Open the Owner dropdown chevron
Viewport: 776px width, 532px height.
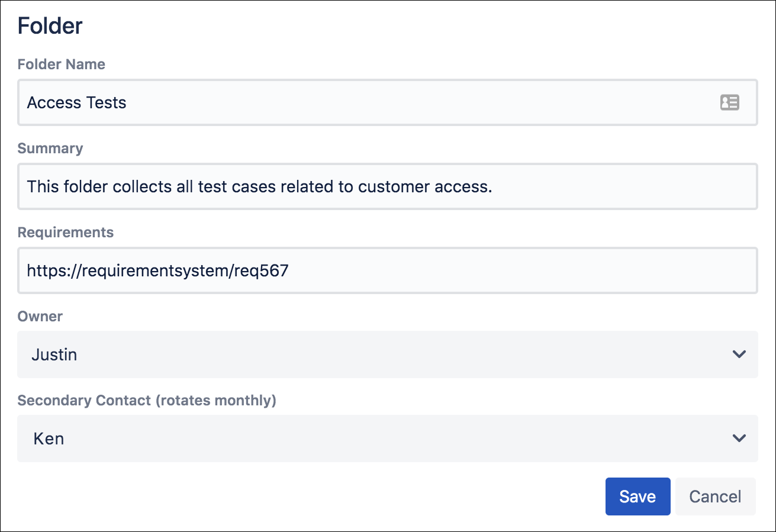pyautogui.click(x=738, y=354)
